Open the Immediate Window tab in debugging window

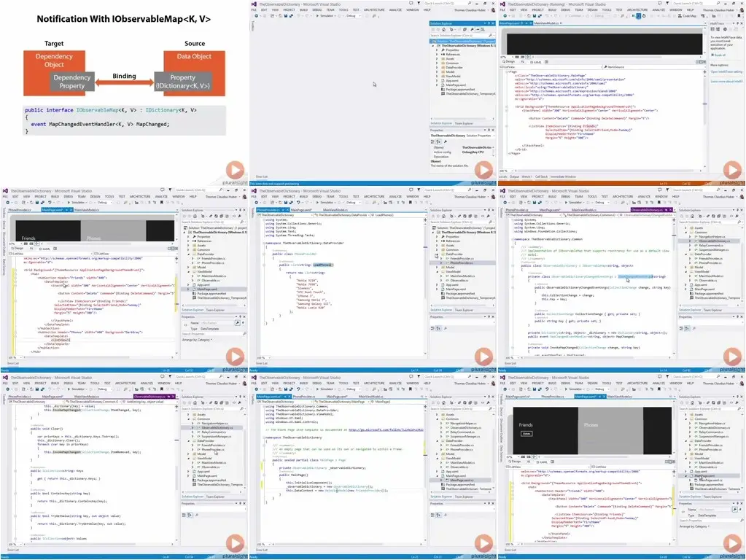[x=563, y=176]
